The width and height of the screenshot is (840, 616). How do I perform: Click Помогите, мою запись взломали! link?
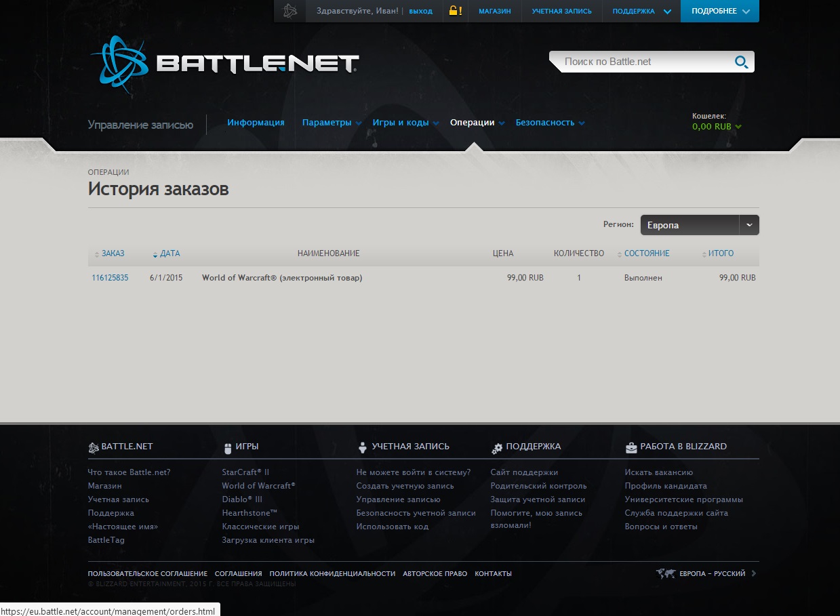coord(535,519)
